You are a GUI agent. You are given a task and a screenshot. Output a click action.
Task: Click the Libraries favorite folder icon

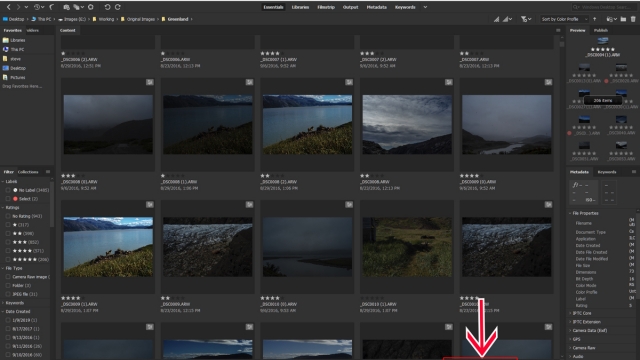pyautogui.click(x=5, y=40)
